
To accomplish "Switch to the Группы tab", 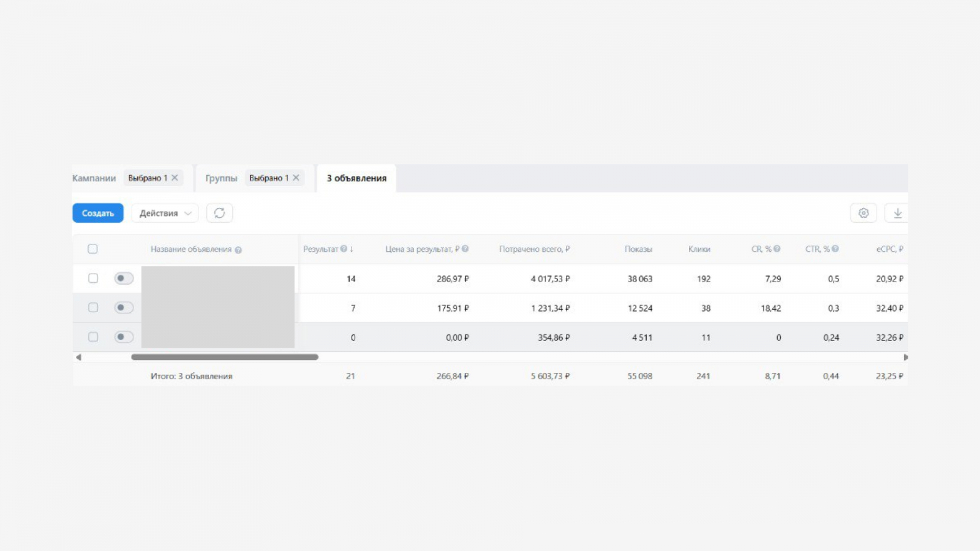I will 221,178.
